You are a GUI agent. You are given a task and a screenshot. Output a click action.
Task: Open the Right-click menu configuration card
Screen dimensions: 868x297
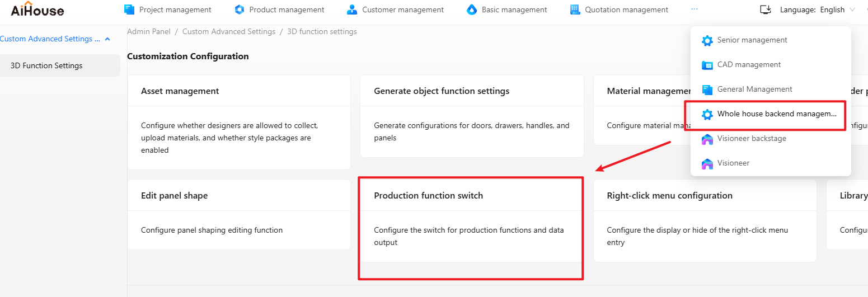coord(705,220)
